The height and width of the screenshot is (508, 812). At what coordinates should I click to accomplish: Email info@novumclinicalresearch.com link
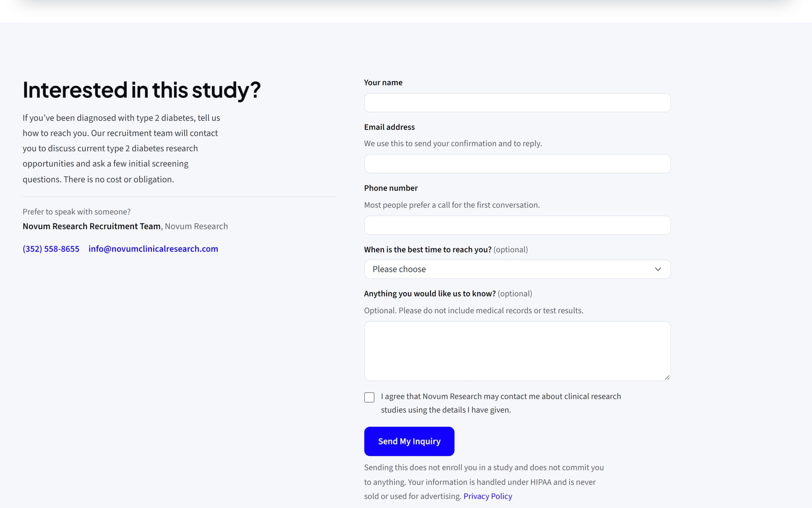coord(153,249)
